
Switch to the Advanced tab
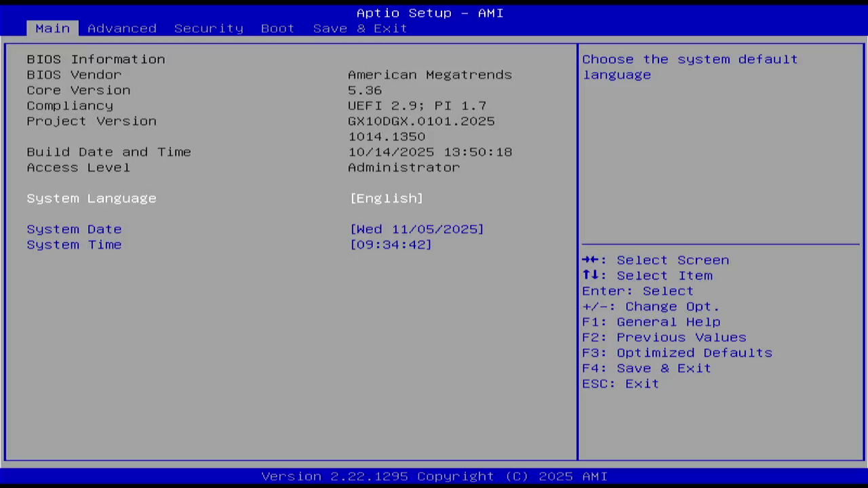coord(122,28)
